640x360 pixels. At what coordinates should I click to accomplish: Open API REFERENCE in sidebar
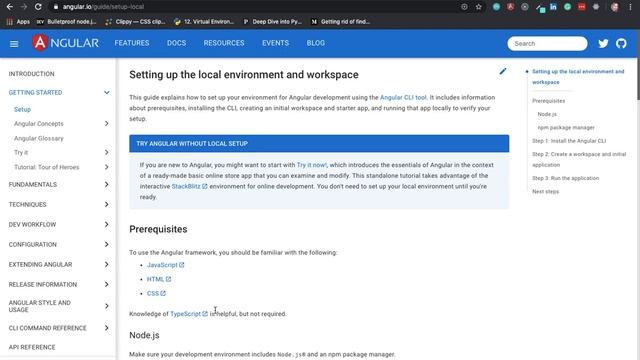(32, 347)
